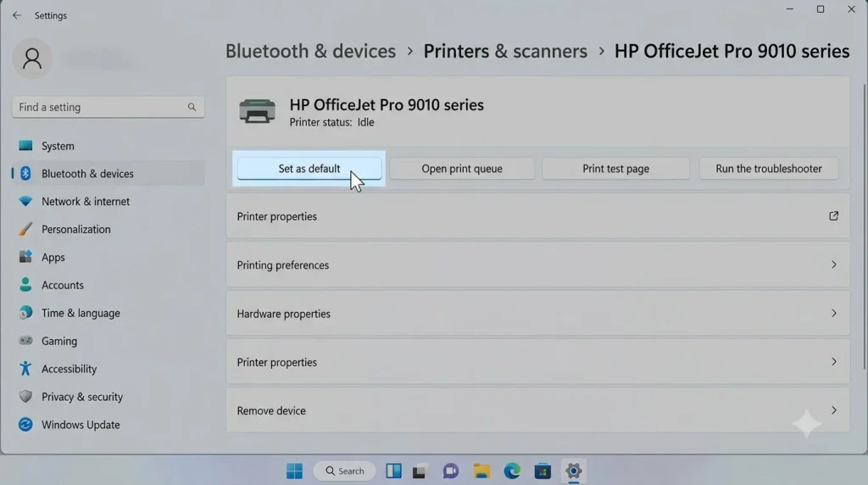This screenshot has width=868, height=485.
Task: Click the Time & language globe icon
Action: tap(25, 313)
